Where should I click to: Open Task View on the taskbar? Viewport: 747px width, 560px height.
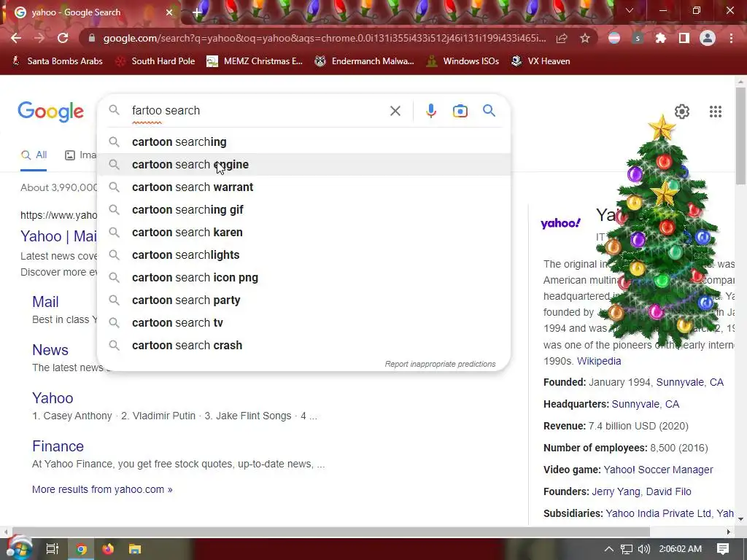(52, 549)
